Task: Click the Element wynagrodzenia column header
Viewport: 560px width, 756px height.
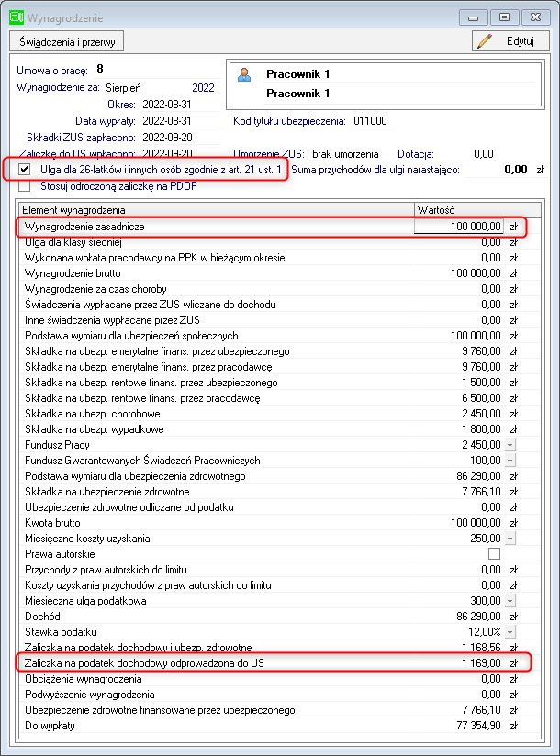Action: pos(217,210)
